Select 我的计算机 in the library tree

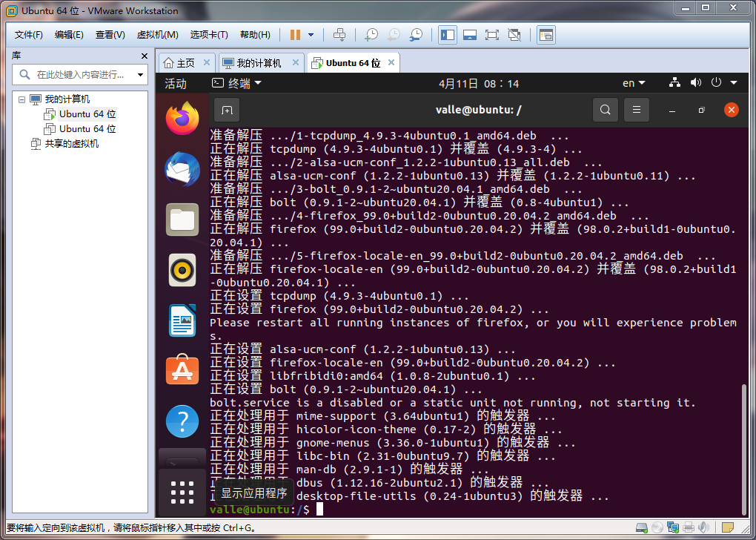pos(67,99)
